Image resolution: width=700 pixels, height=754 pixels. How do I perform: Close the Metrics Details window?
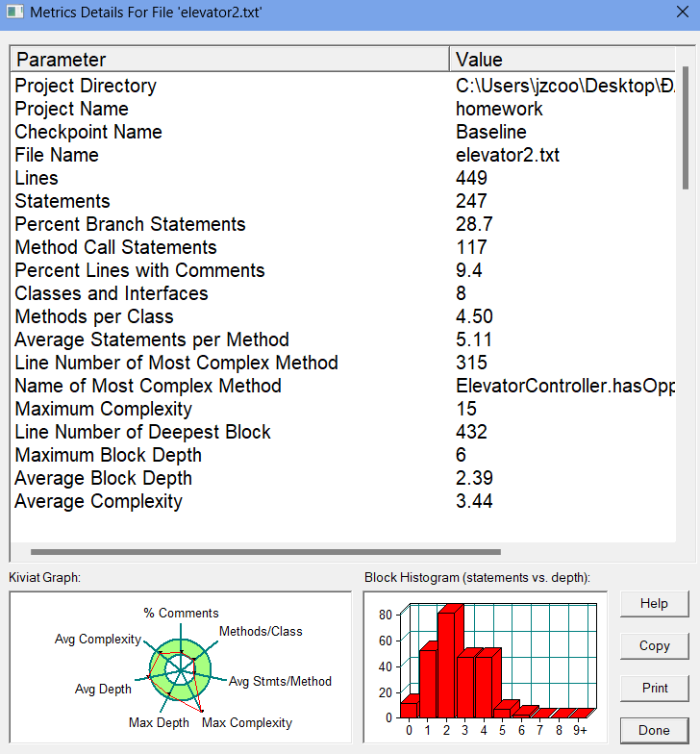pos(683,12)
